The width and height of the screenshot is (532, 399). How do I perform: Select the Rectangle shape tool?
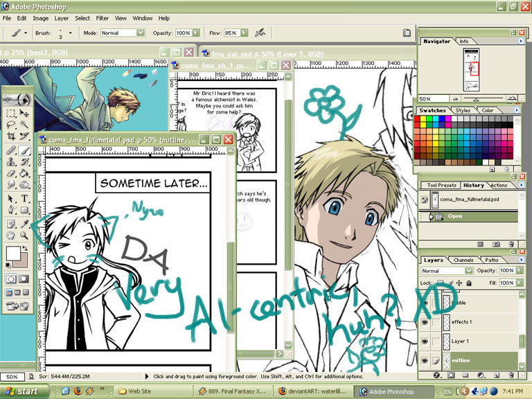[x=24, y=210]
